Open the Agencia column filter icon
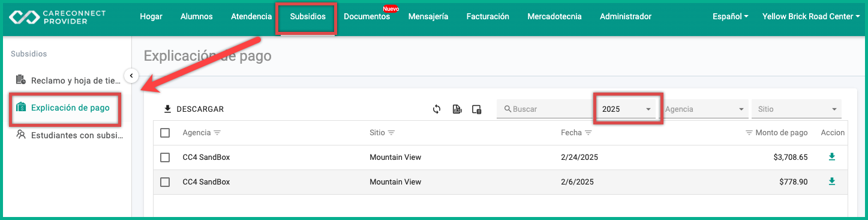Screen dimensions: 868x220 217,133
